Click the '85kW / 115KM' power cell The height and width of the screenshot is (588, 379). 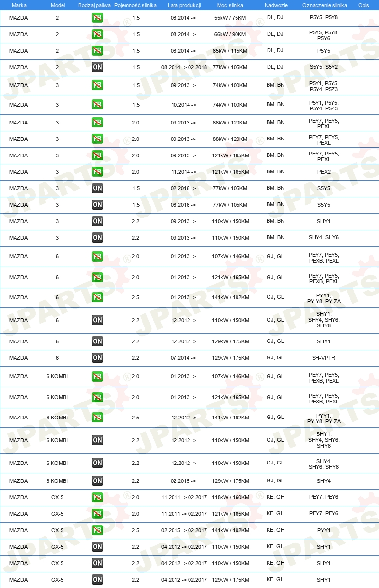pyautogui.click(x=230, y=51)
